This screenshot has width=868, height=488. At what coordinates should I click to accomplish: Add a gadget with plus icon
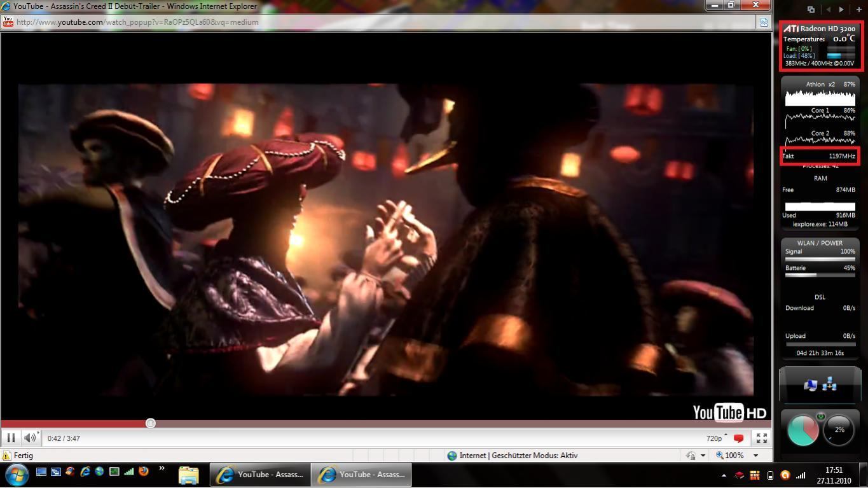[x=858, y=10]
